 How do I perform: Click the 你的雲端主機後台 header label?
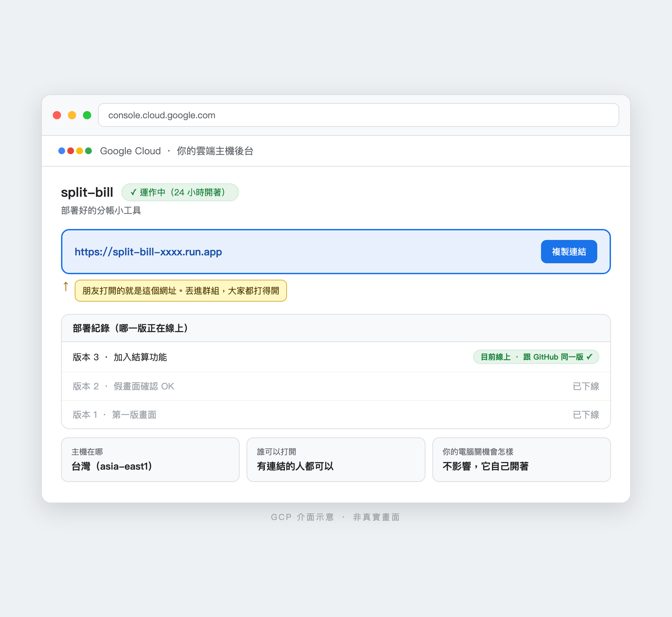tap(215, 151)
